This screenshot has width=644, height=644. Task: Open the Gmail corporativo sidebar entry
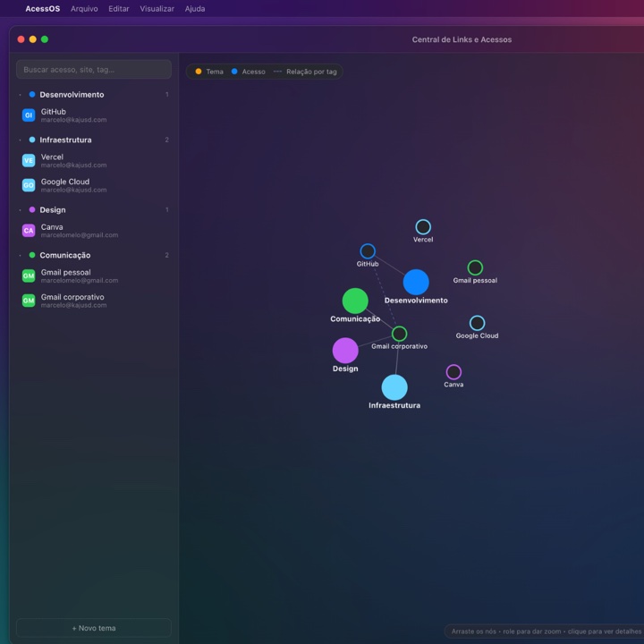coord(94,301)
